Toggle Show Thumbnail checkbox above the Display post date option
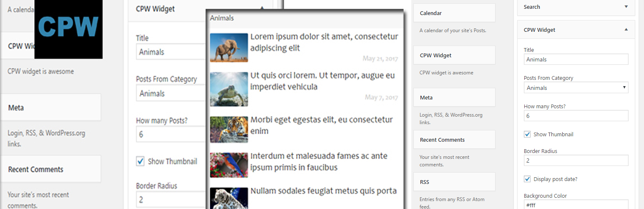644x209 pixels. tap(527, 134)
